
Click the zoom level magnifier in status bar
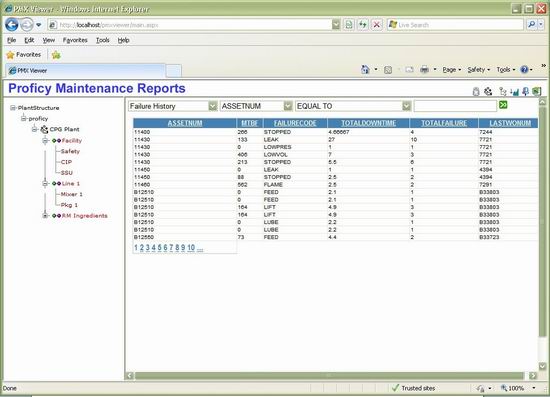click(504, 388)
